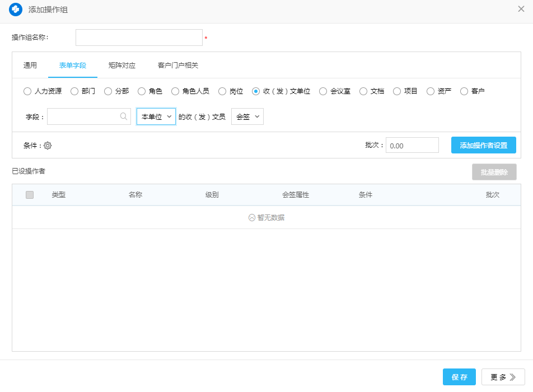
Task: Click the condition settings gear icon
Action: pos(48,146)
